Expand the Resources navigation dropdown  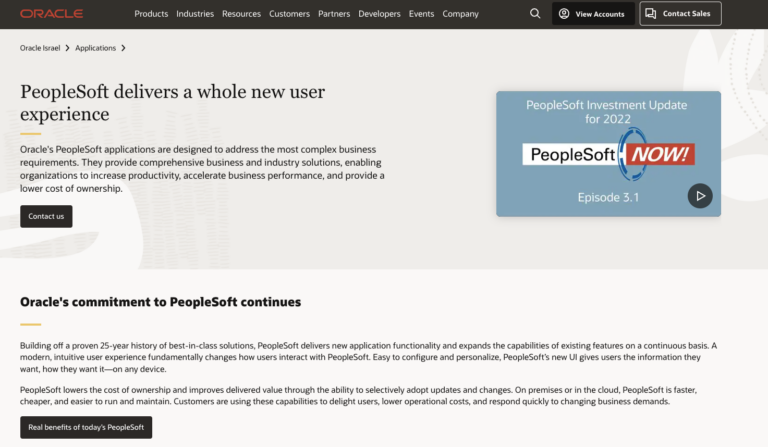coord(241,14)
